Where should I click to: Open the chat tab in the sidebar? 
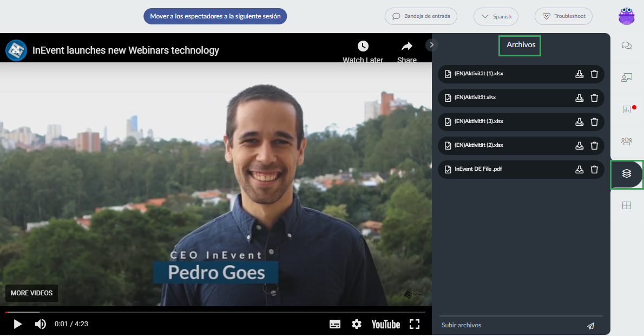[x=626, y=45]
